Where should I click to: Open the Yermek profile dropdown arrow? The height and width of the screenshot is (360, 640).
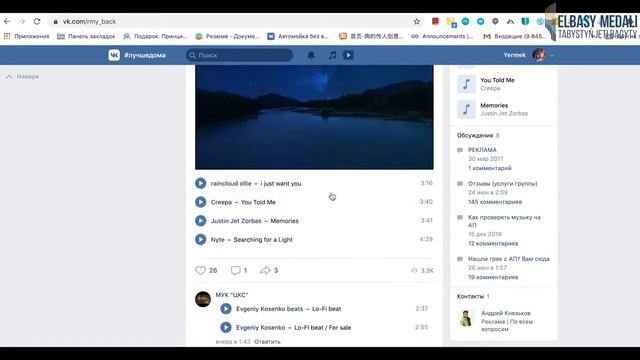click(552, 55)
